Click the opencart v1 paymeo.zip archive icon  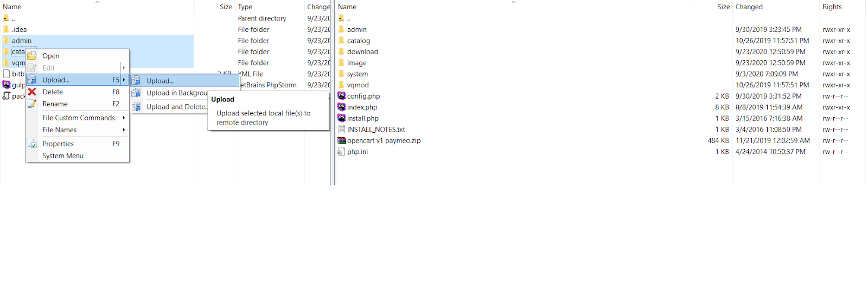pyautogui.click(x=341, y=140)
